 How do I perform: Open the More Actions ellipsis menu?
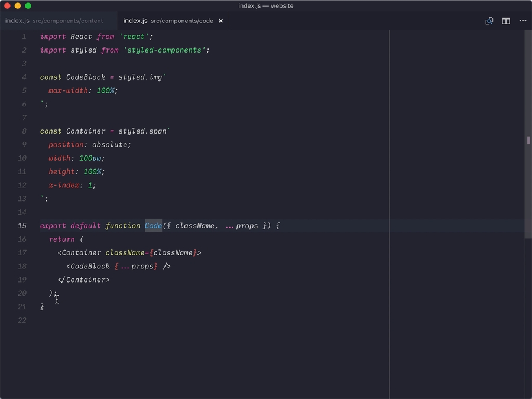[x=523, y=21]
